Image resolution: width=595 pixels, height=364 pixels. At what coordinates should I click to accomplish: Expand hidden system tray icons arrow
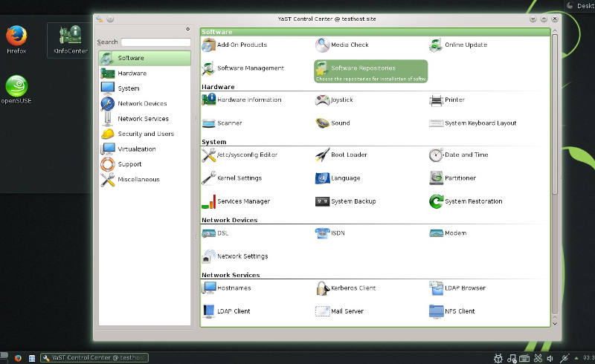tap(576, 358)
